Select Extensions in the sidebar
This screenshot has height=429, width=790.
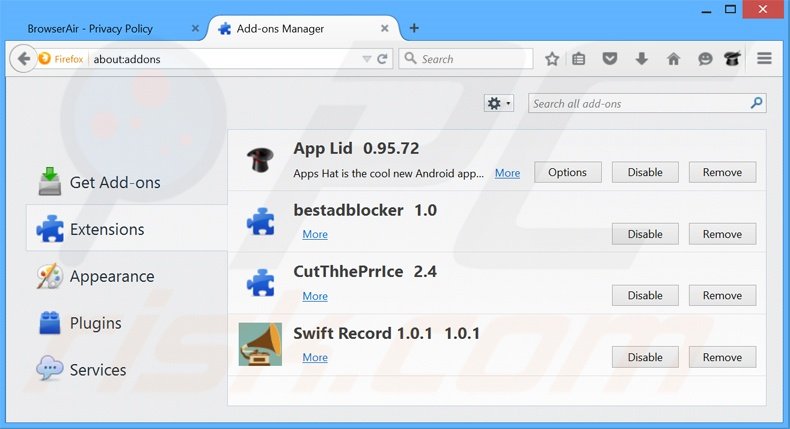pos(127,228)
